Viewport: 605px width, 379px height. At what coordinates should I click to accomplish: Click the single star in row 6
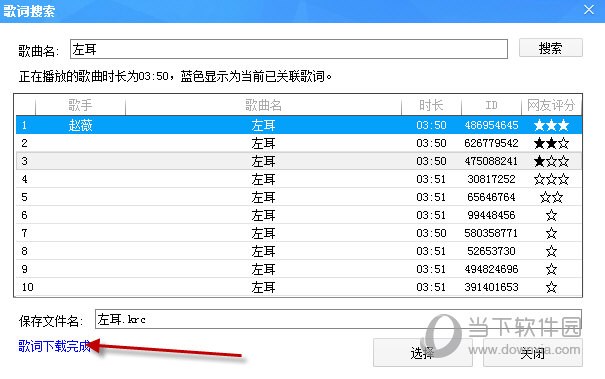pos(551,215)
